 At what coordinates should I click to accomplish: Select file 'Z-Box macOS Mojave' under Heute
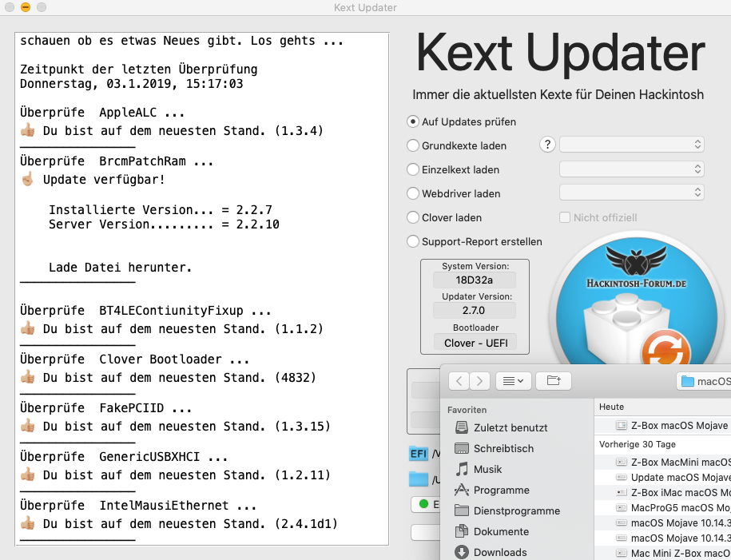663,425
